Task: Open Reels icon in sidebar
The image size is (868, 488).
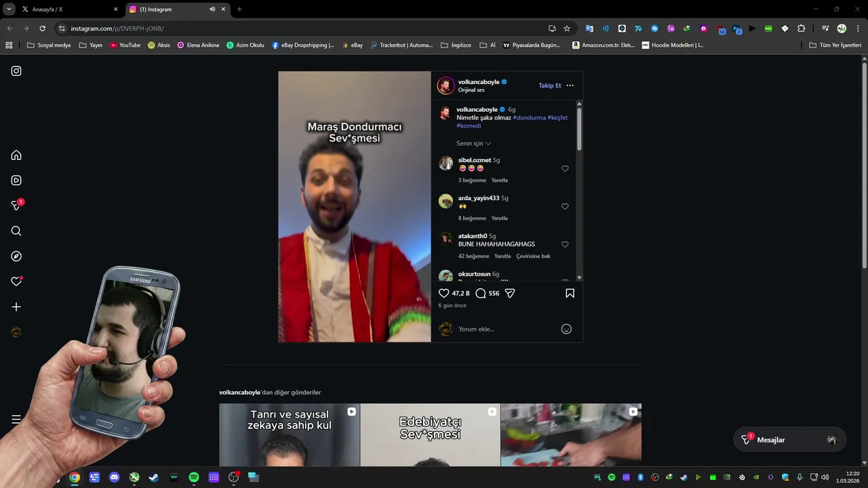Action: point(16,180)
